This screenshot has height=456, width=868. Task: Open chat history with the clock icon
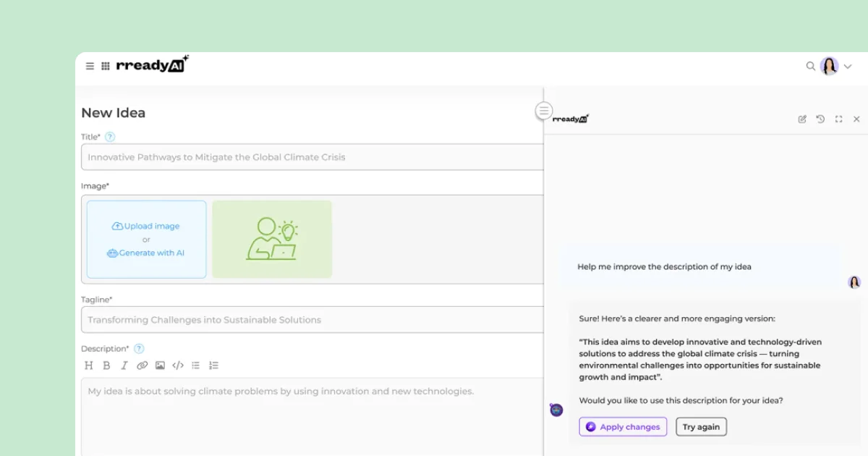pos(820,119)
